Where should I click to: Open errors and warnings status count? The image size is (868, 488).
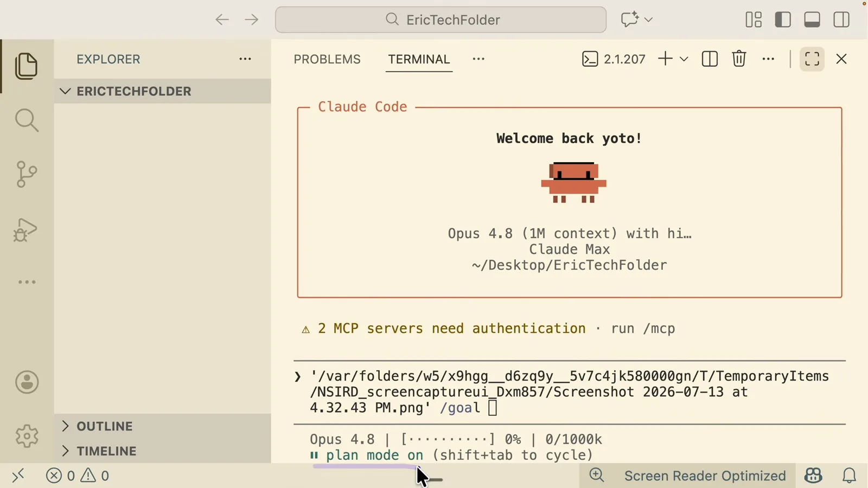coord(78,476)
